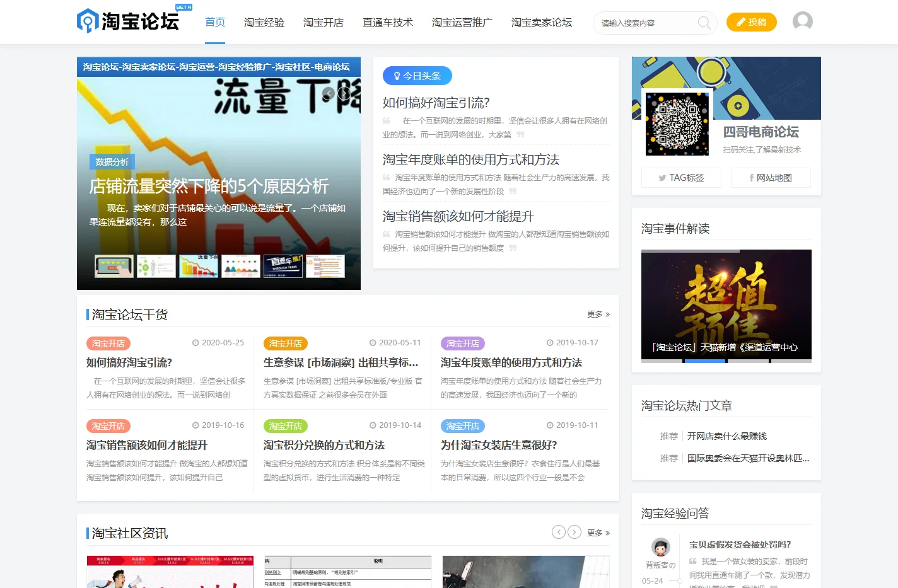Open card 淘宝年度账单的使用方式和方法 in 干货

[511, 362]
